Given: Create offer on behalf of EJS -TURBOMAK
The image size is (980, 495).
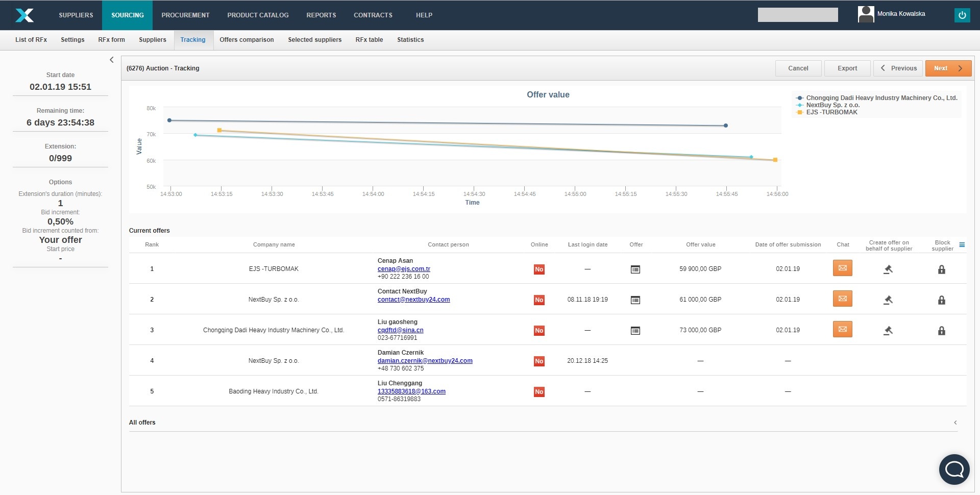Looking at the screenshot, I should coord(888,269).
